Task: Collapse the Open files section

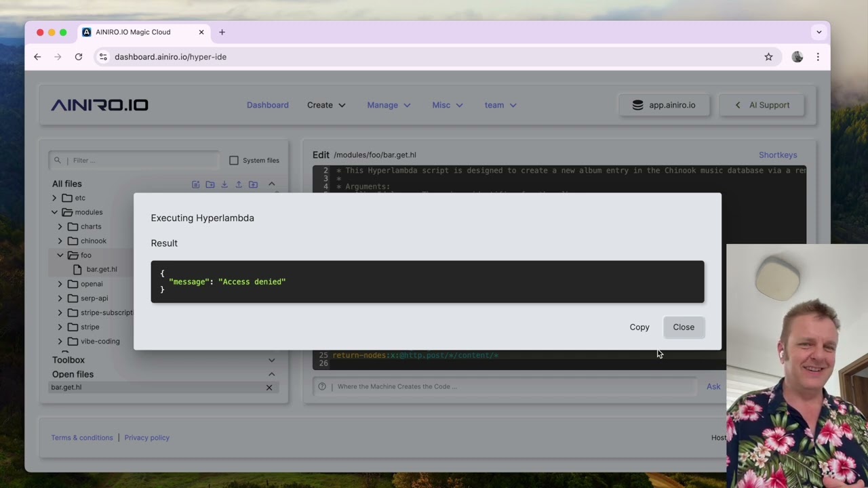Action: pos(271,374)
